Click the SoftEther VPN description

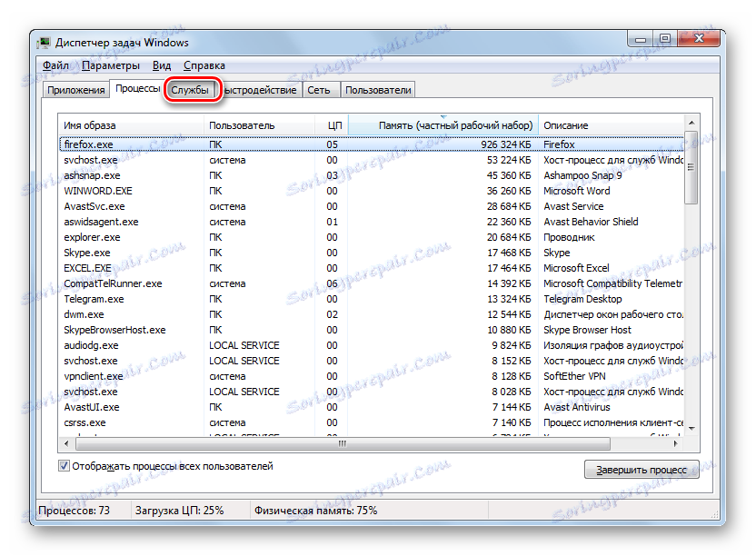click(574, 376)
